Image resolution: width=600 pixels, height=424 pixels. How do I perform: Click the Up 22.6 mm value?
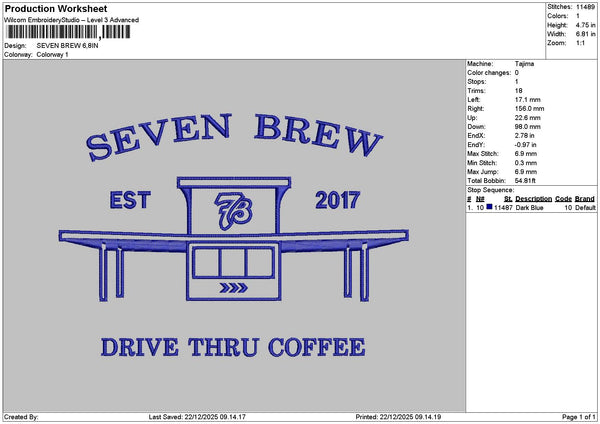point(528,118)
